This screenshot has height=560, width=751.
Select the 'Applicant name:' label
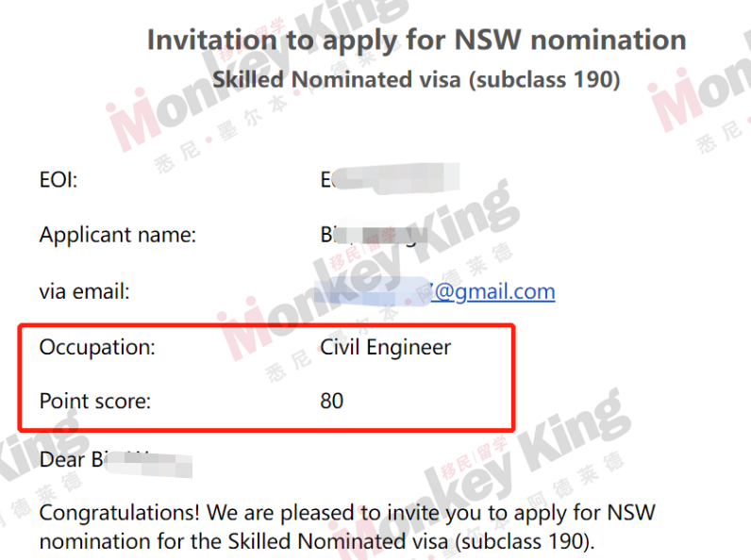coord(118,235)
